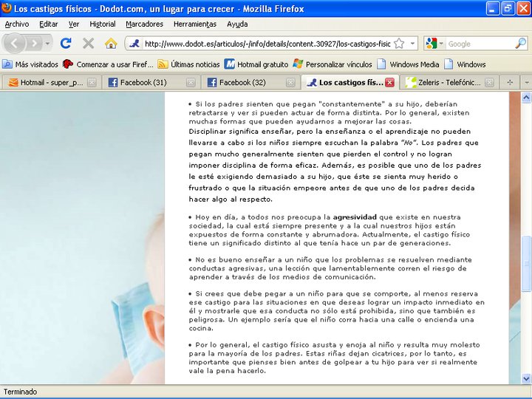The image size is (532, 399).
Task: Open the Personalizar vínculos bookmark
Action: click(332, 64)
